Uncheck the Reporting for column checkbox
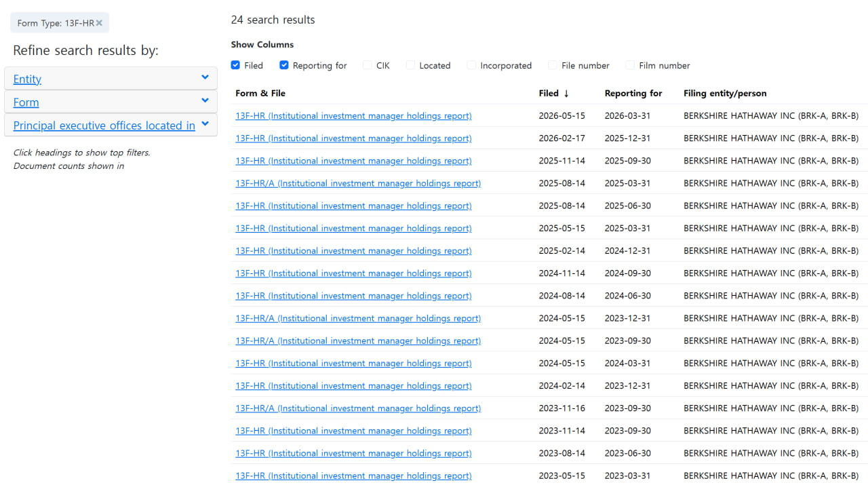 tap(284, 65)
